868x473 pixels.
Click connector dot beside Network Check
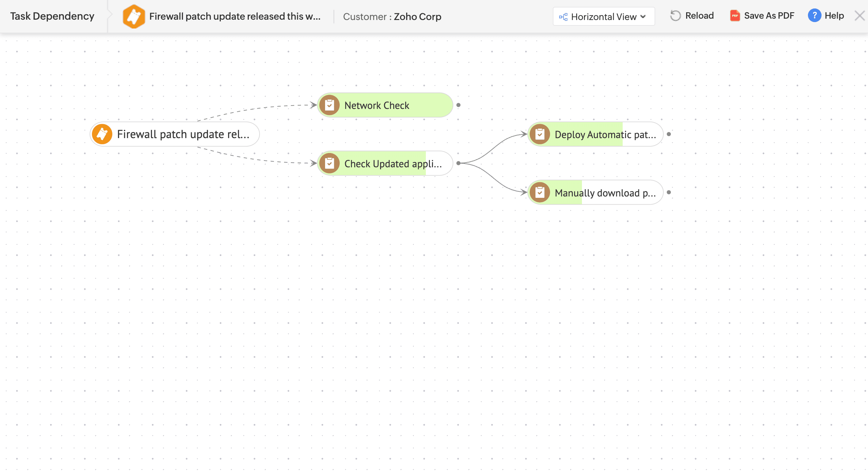tap(458, 105)
